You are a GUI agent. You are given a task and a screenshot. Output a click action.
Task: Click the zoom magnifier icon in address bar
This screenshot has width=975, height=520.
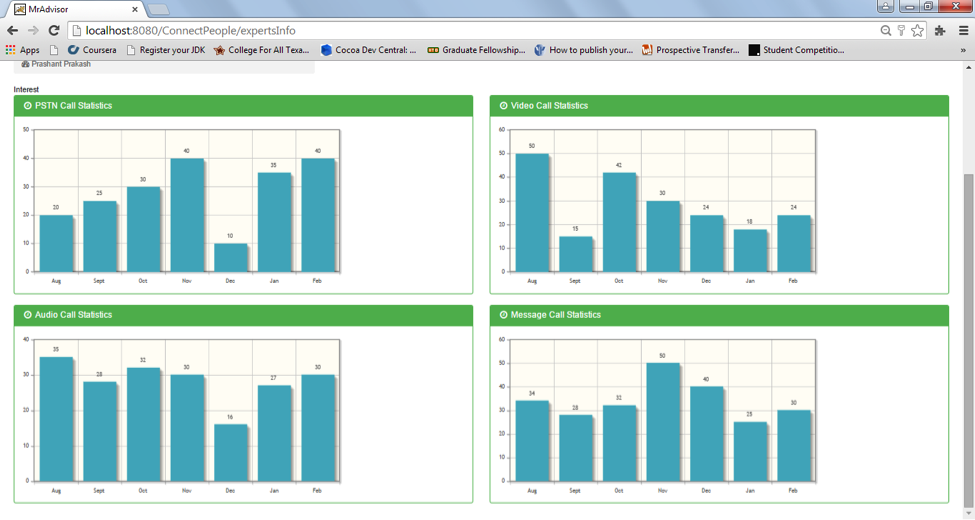(x=885, y=30)
